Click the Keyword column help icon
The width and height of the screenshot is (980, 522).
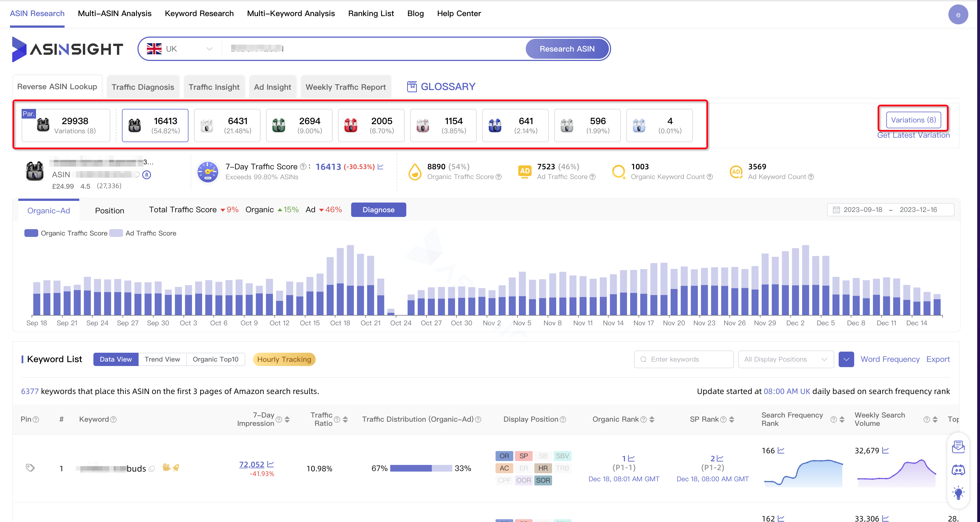(113, 419)
